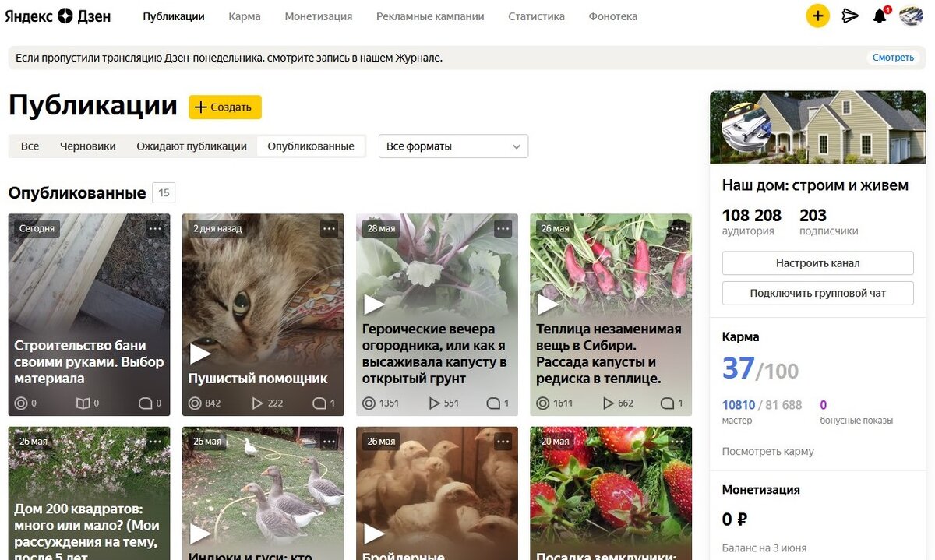
Task: Click views icon showing 1611
Action: 542,403
